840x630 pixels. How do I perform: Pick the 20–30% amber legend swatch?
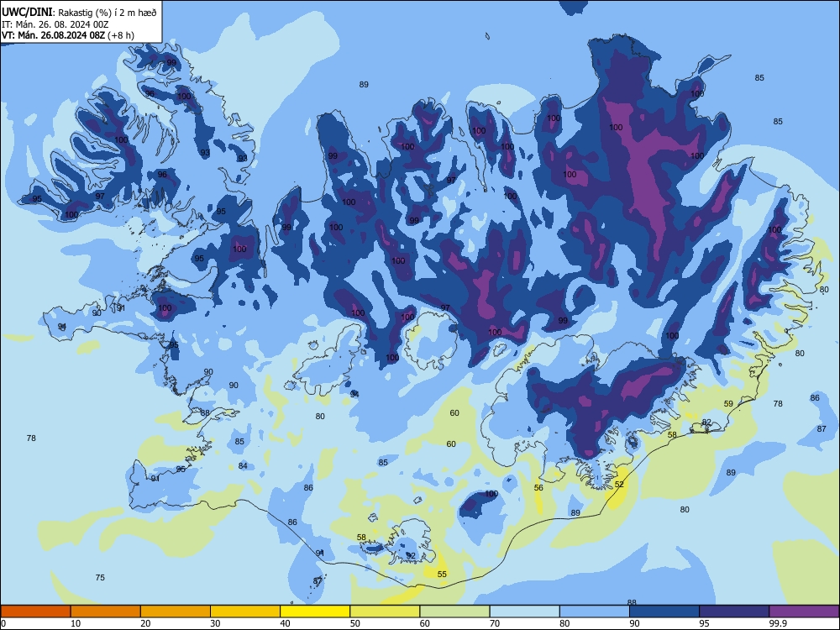point(176,612)
